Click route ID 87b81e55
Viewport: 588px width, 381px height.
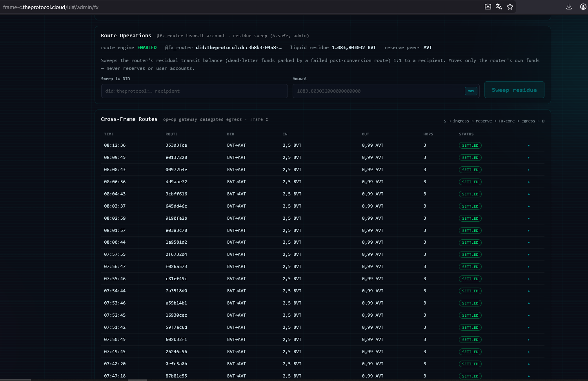point(176,376)
